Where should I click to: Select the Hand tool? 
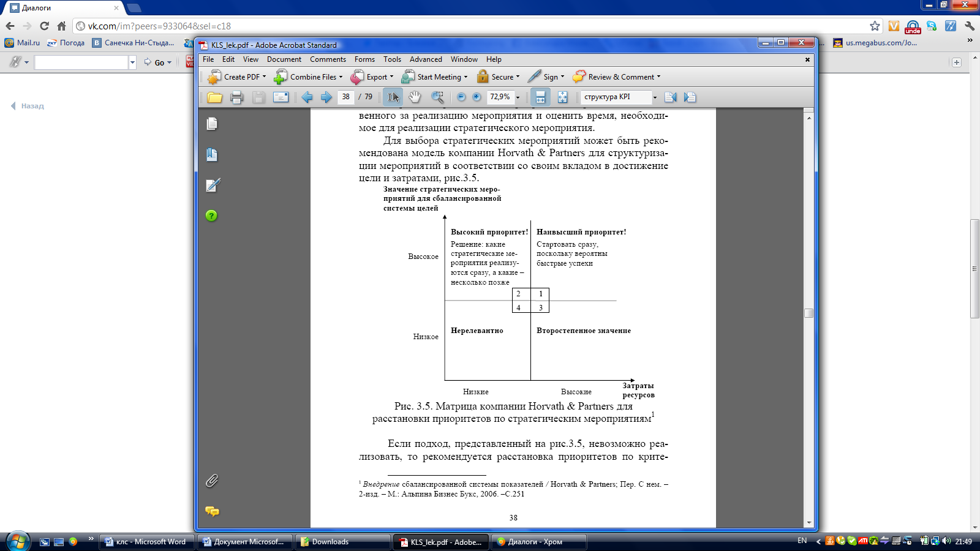click(415, 97)
